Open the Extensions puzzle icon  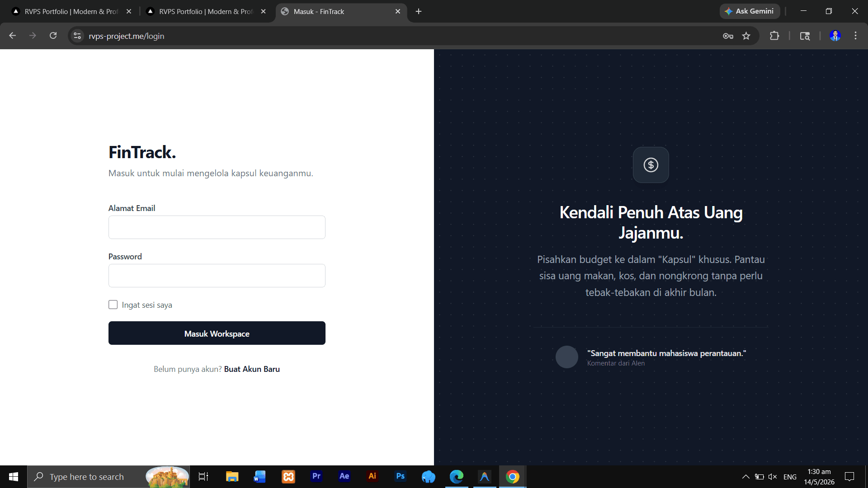774,36
